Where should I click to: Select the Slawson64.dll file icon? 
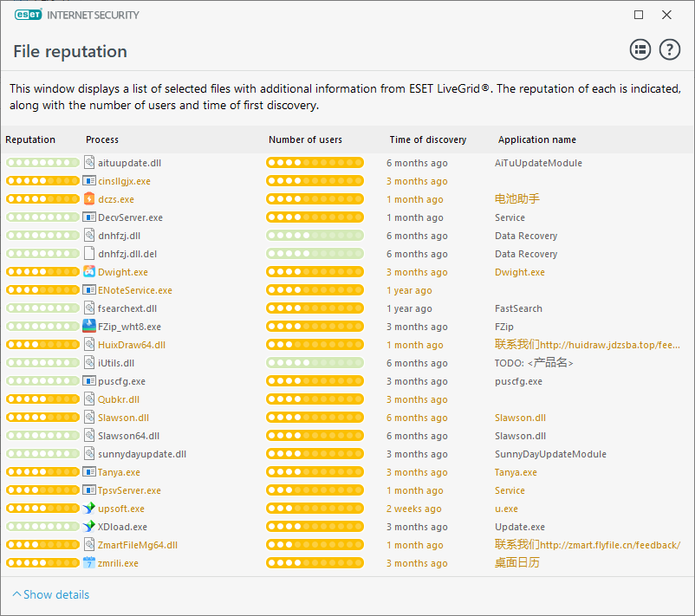(89, 435)
